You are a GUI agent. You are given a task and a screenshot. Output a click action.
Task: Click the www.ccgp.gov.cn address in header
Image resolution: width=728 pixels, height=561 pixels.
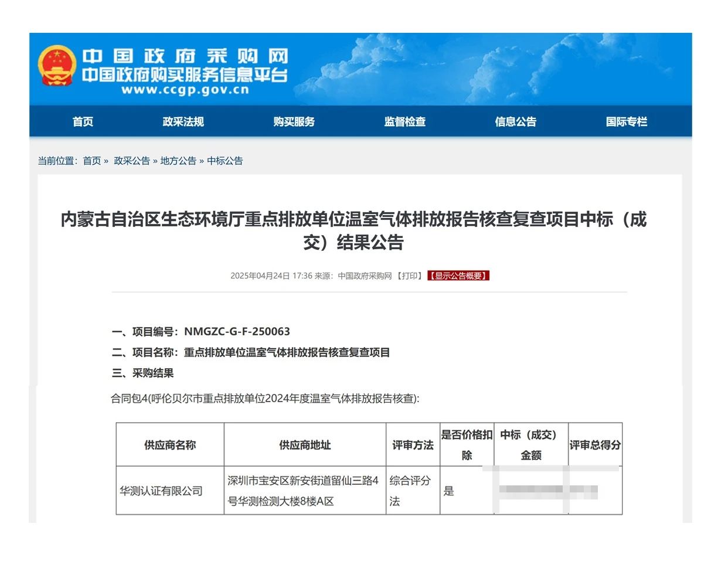coord(185,90)
